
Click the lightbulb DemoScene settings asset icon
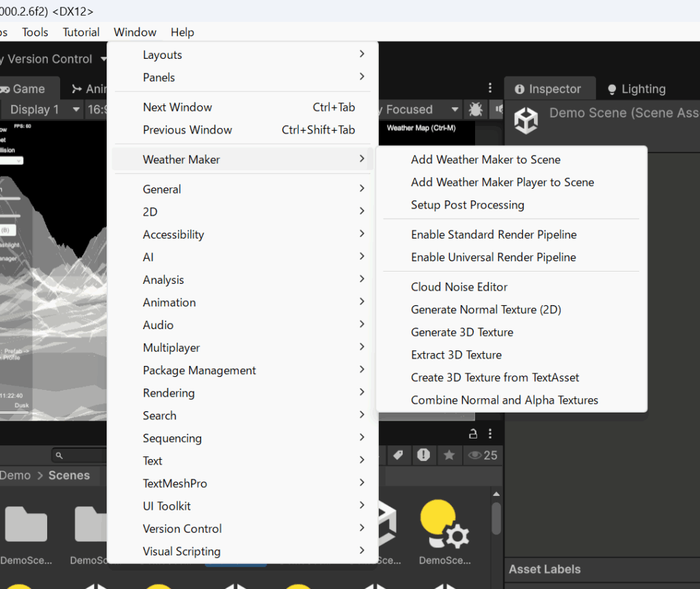(x=444, y=525)
